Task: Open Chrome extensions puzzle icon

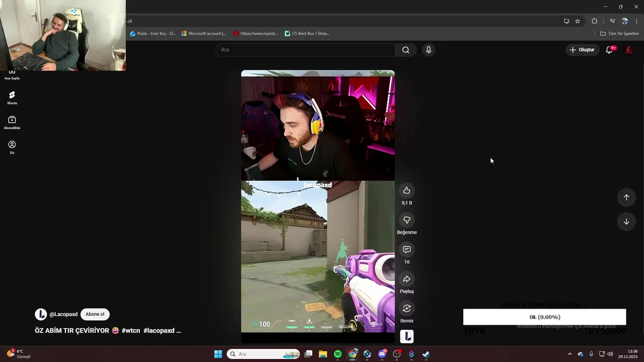Action: coord(594,21)
